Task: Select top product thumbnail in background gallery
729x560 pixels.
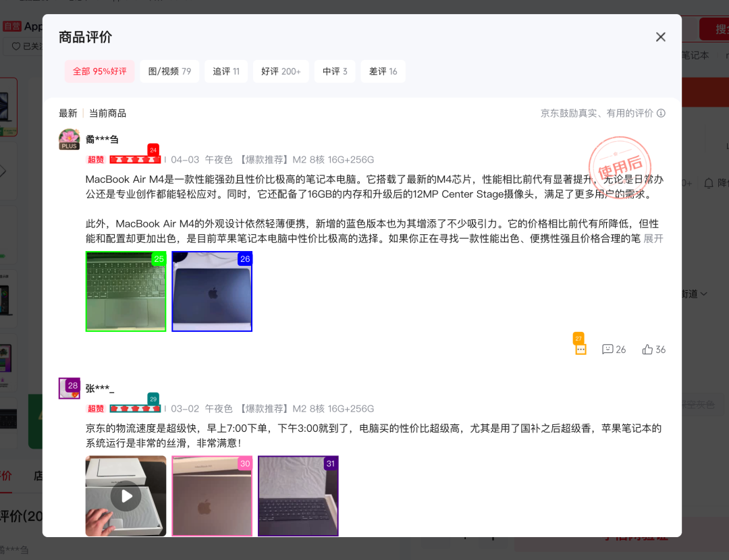Action: [x=8, y=107]
